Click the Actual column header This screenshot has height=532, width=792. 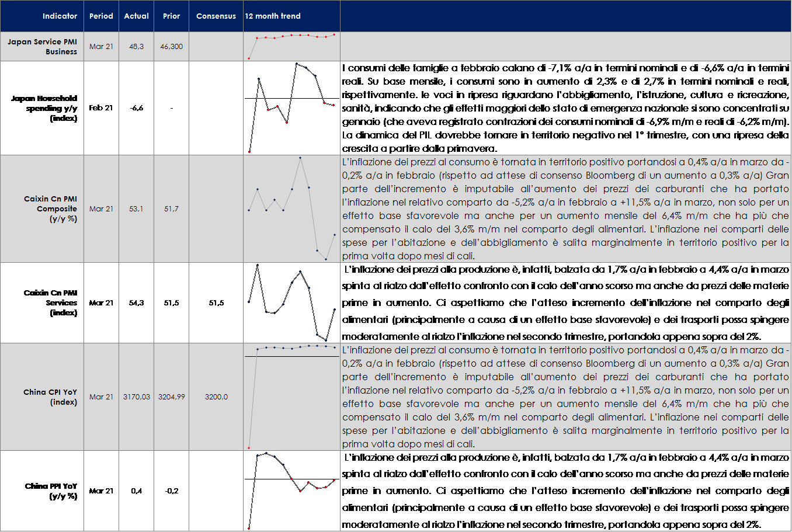[x=136, y=16]
